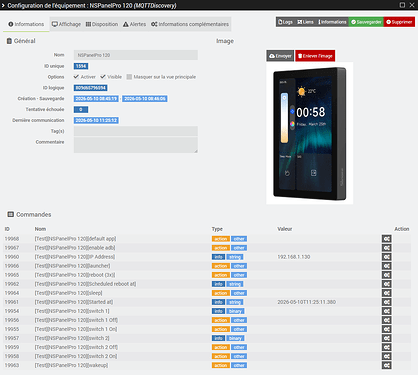The image size is (418, 375).
Task: Save with the green Sauvegarder button
Action: [x=366, y=22]
